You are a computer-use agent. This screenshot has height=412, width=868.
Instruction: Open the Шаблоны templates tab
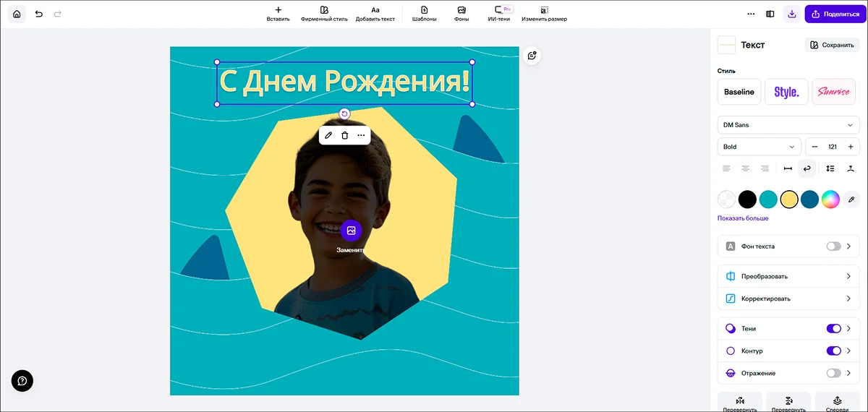point(425,14)
